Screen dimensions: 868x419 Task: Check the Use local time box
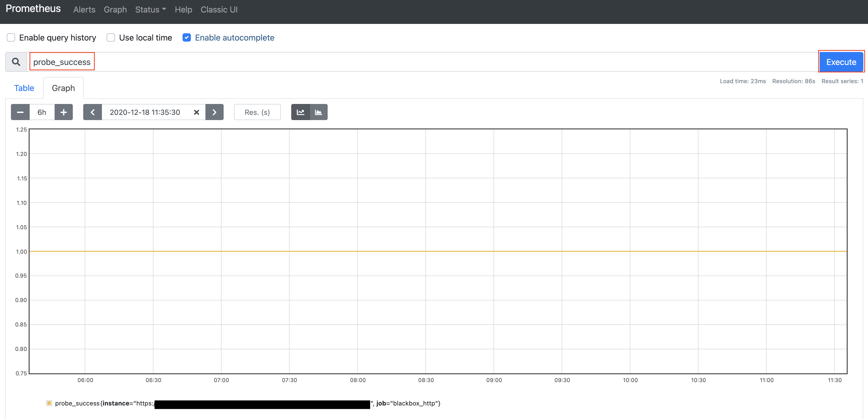(111, 37)
